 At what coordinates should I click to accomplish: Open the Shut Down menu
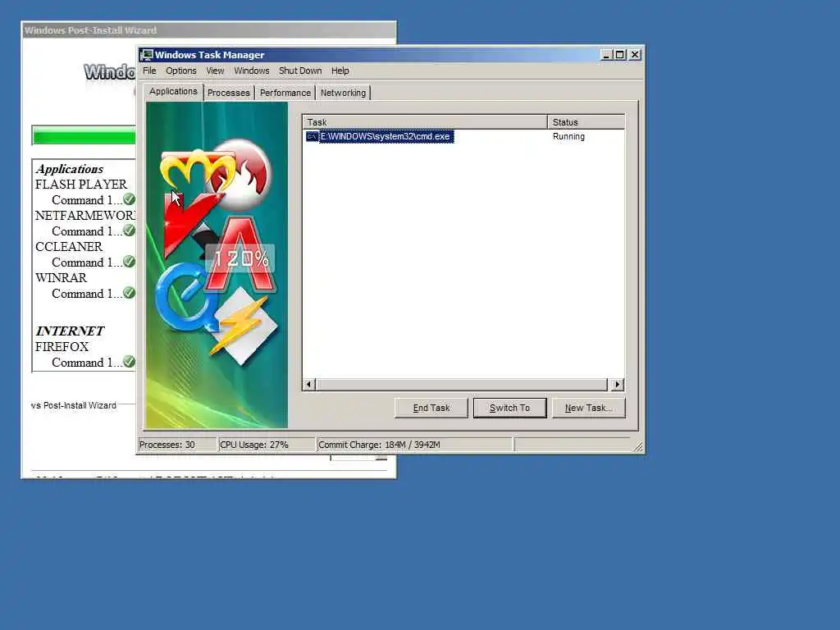coord(300,71)
